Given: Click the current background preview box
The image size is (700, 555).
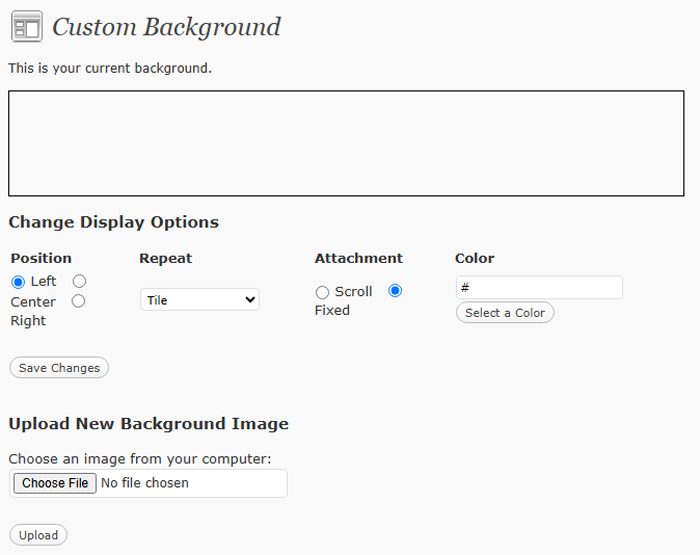Looking at the screenshot, I should point(346,143).
